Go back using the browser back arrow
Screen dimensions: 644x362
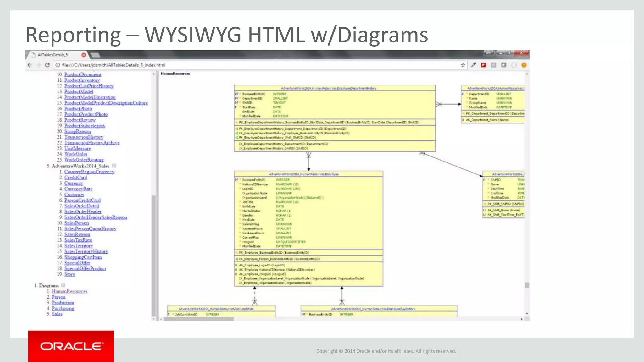click(30, 65)
